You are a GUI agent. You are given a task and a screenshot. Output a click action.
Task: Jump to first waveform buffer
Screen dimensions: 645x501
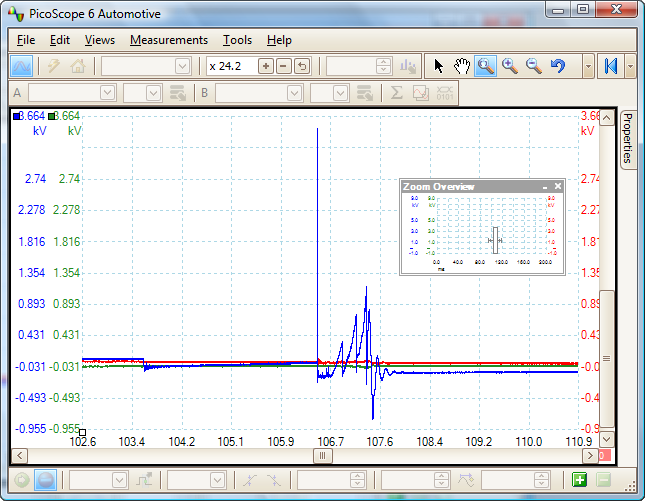(611, 66)
